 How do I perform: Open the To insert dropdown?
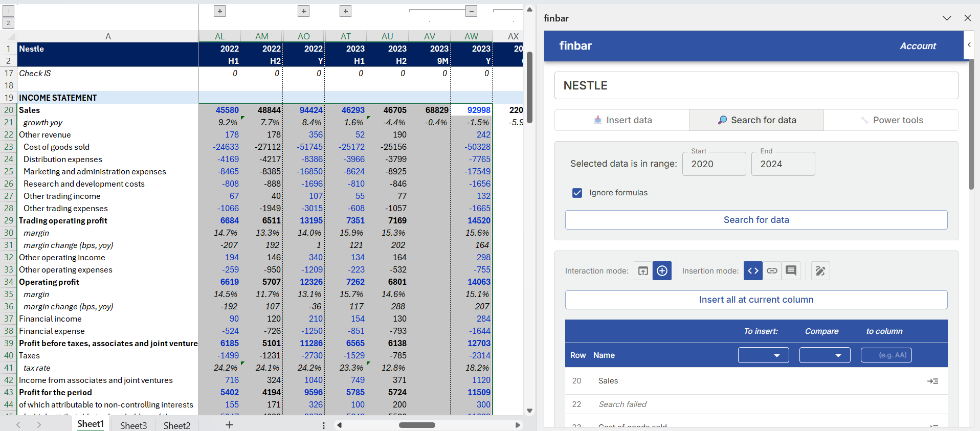[x=763, y=355]
